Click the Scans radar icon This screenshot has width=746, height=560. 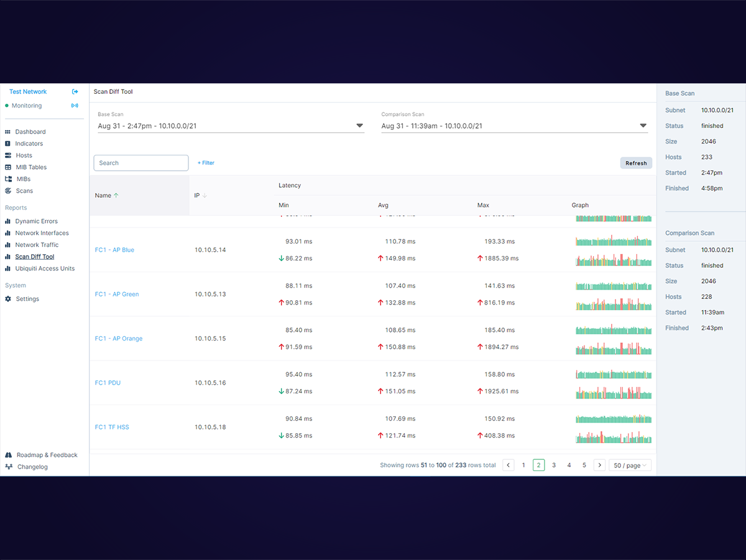(8, 191)
